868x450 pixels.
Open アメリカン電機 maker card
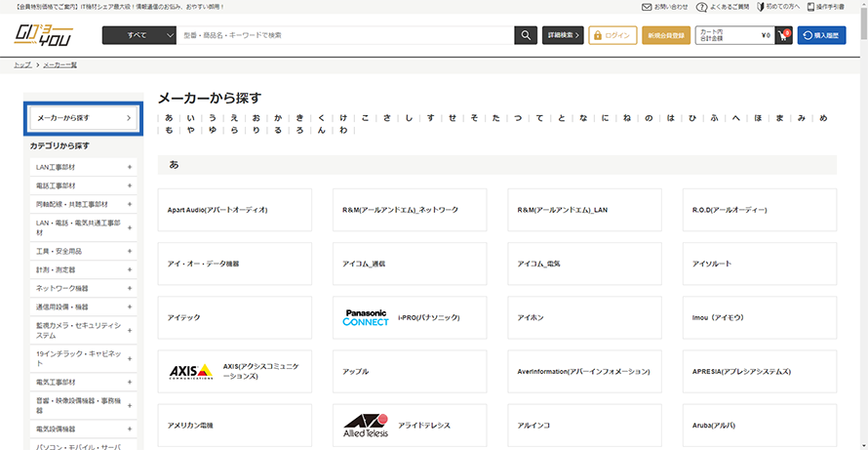click(235, 425)
